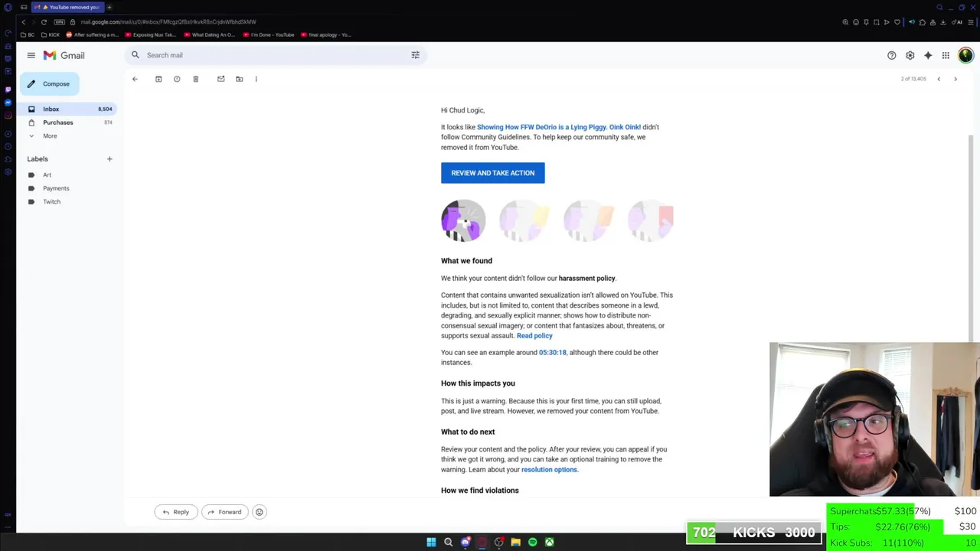Open the removed video title link
Viewport: 980px width, 551px height.
pyautogui.click(x=559, y=127)
